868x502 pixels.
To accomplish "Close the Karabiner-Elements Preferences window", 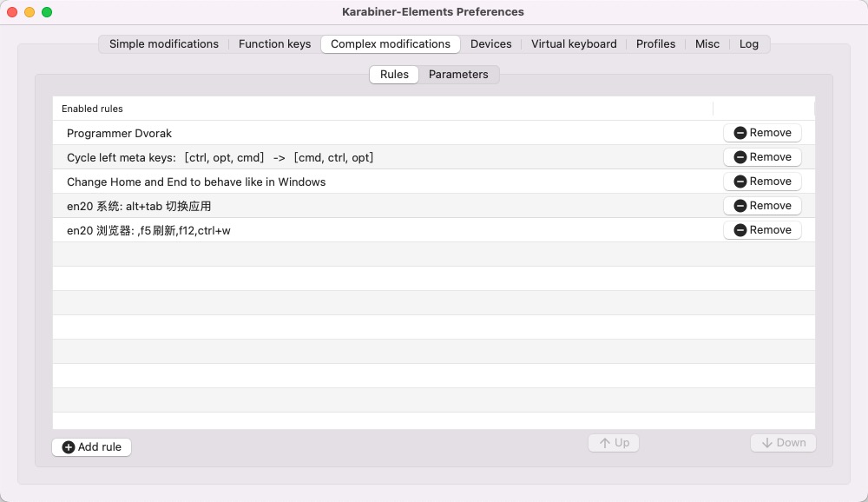I will [12, 11].
